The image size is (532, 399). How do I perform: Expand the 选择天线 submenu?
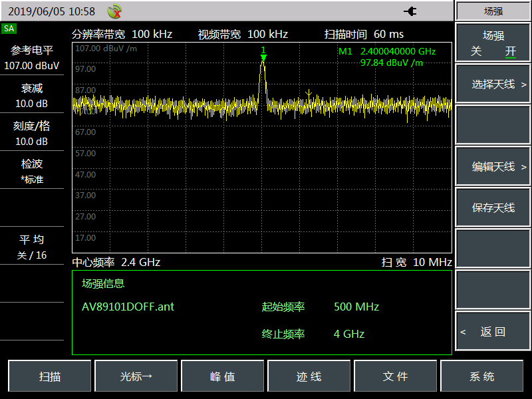493,84
